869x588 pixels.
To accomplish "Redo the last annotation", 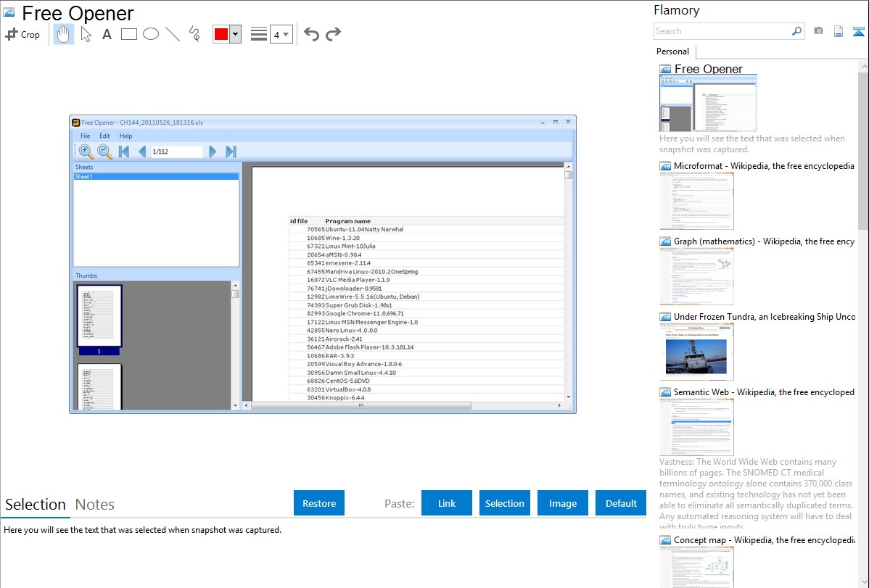I will [333, 34].
